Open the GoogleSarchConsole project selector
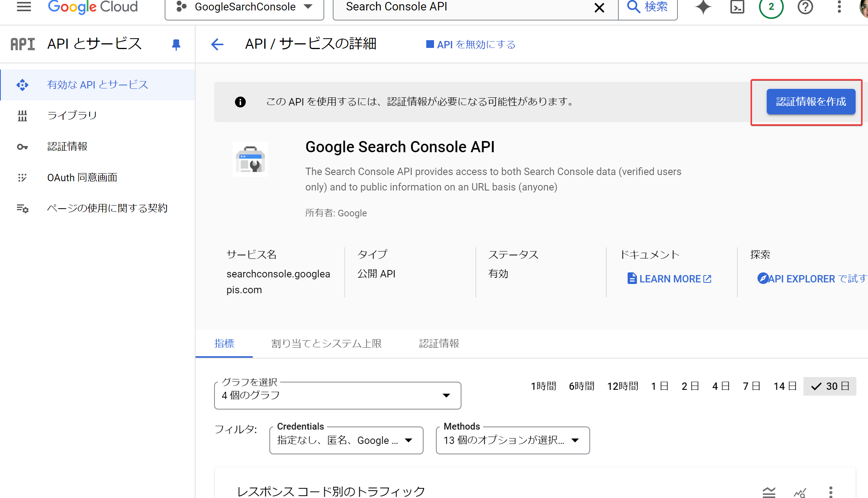 (244, 7)
